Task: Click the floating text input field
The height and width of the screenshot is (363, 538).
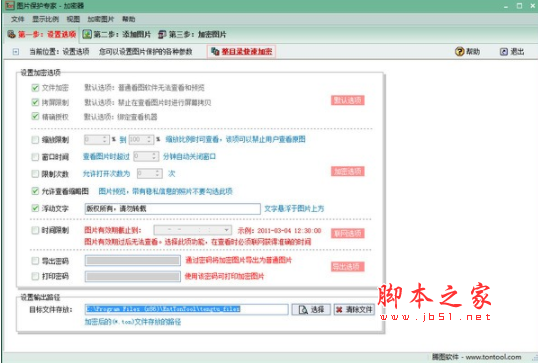Action: pos(173,209)
